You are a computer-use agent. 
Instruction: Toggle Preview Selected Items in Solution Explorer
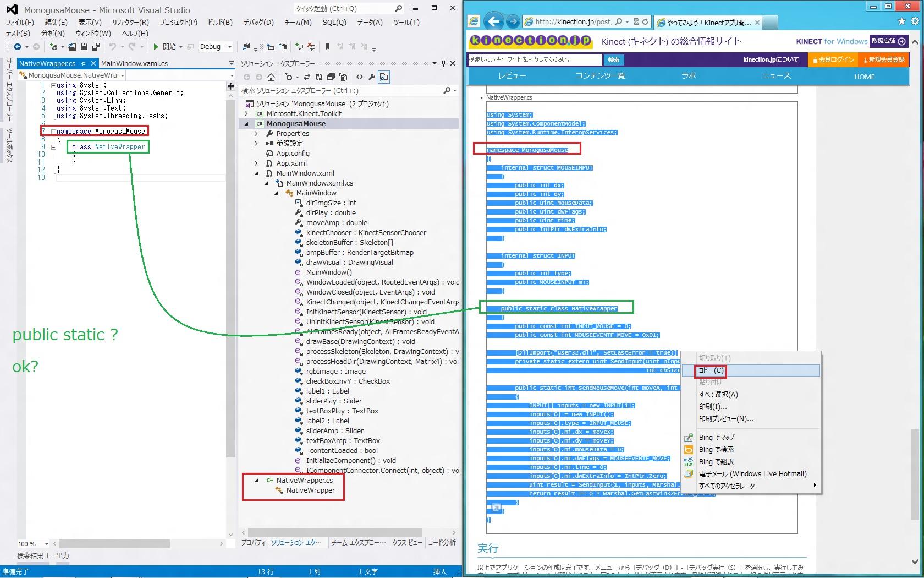pos(384,77)
